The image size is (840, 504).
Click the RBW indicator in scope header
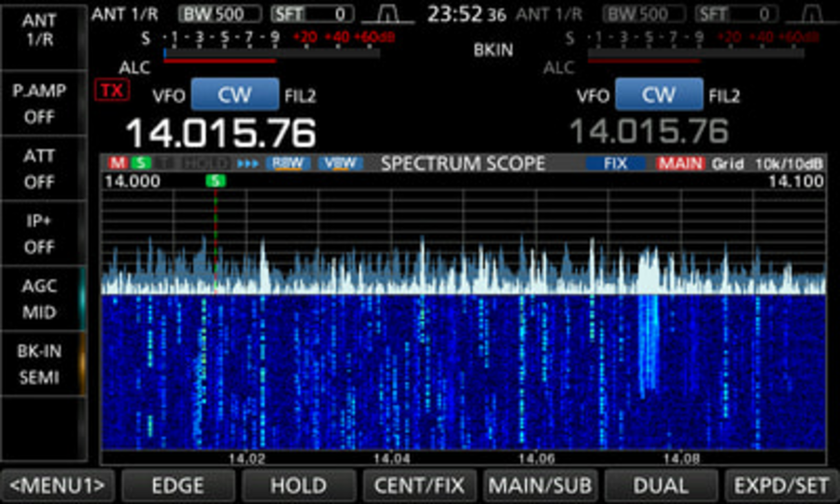[288, 163]
